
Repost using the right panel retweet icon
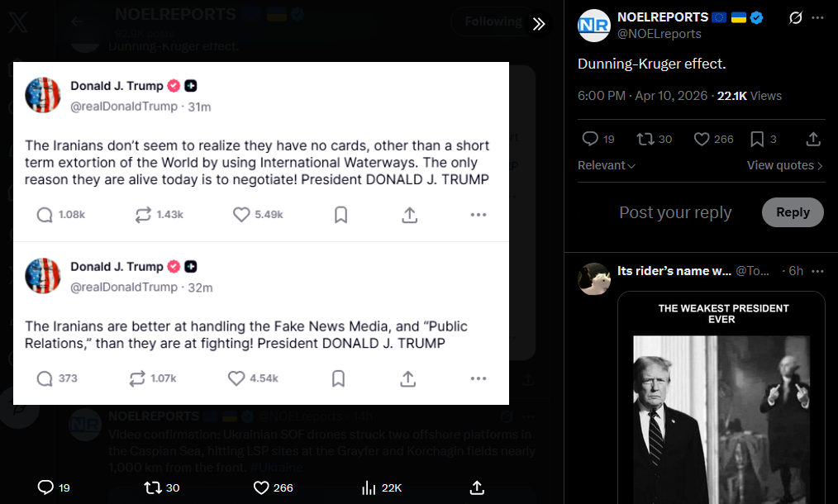(645, 139)
